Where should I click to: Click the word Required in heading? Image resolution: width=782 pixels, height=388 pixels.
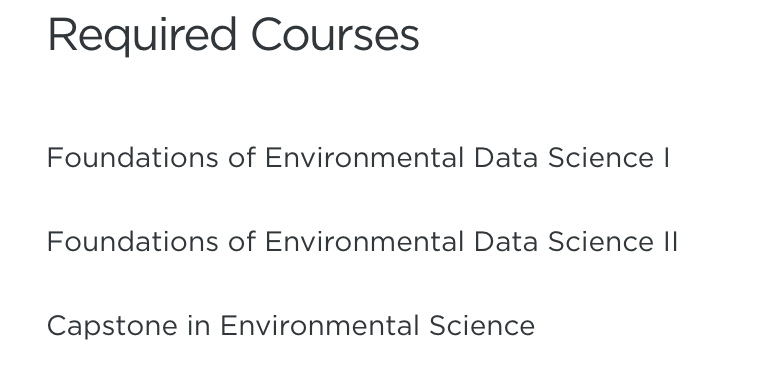coord(142,37)
